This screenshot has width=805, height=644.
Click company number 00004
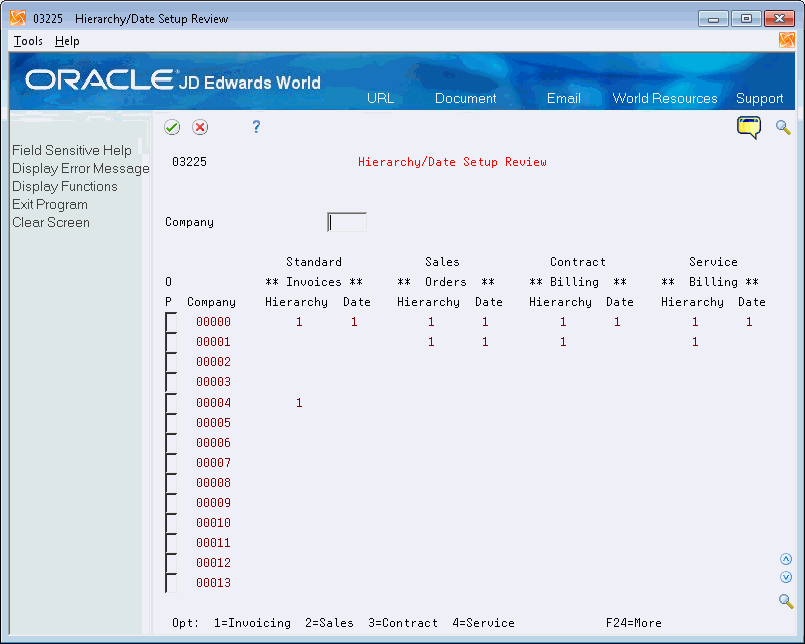[x=214, y=403]
